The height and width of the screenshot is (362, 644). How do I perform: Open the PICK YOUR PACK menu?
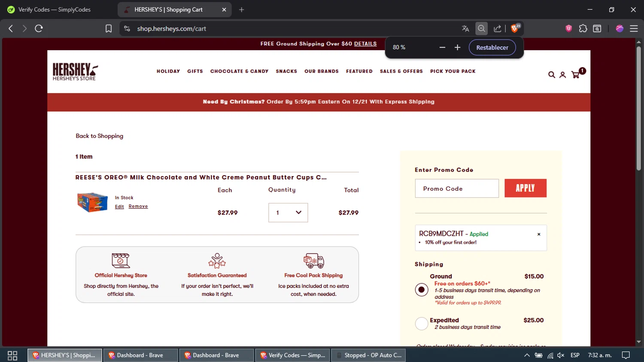453,71
